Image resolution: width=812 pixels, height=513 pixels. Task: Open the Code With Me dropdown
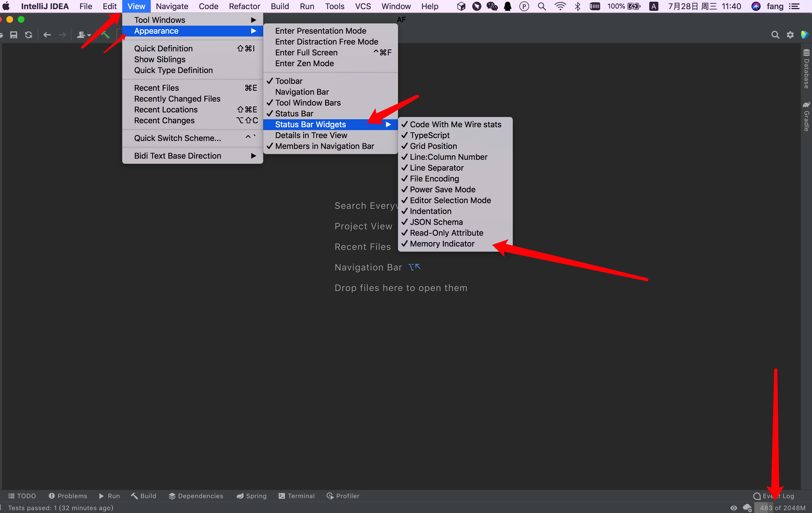[x=84, y=35]
